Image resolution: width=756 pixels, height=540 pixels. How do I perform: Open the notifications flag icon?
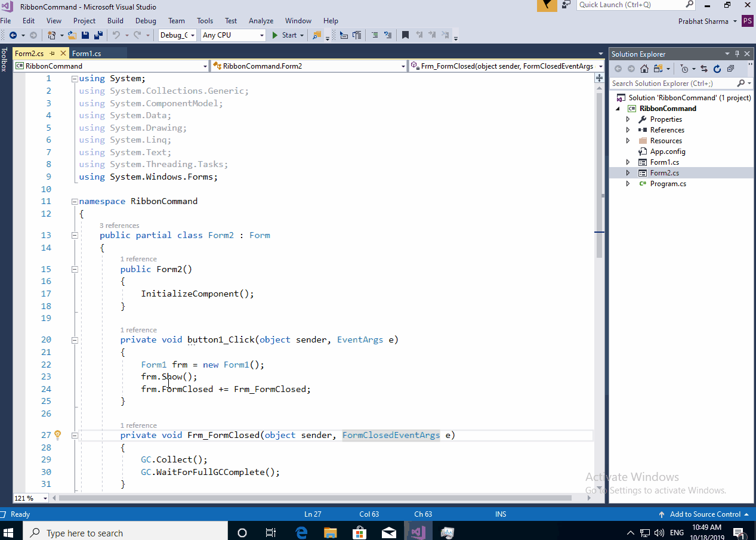[547, 5]
